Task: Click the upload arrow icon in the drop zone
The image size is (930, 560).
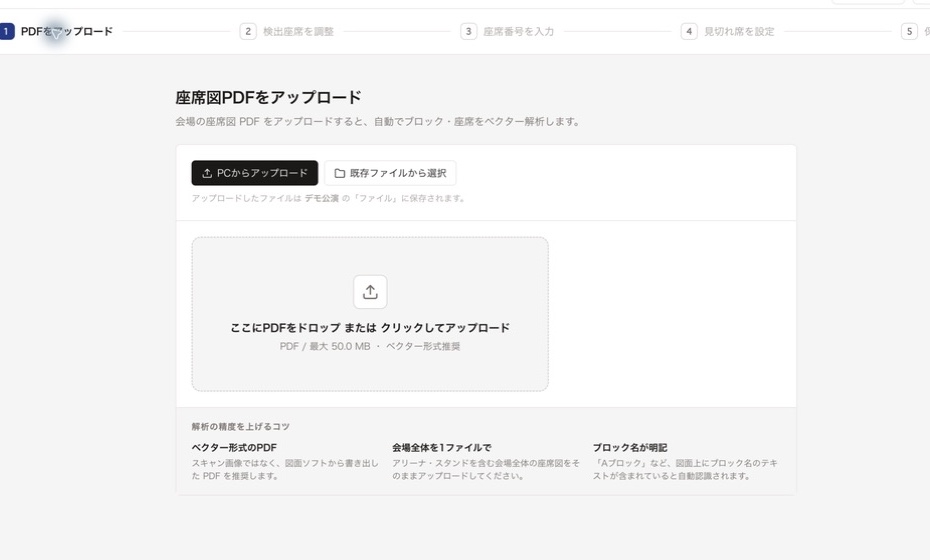Action: click(370, 292)
